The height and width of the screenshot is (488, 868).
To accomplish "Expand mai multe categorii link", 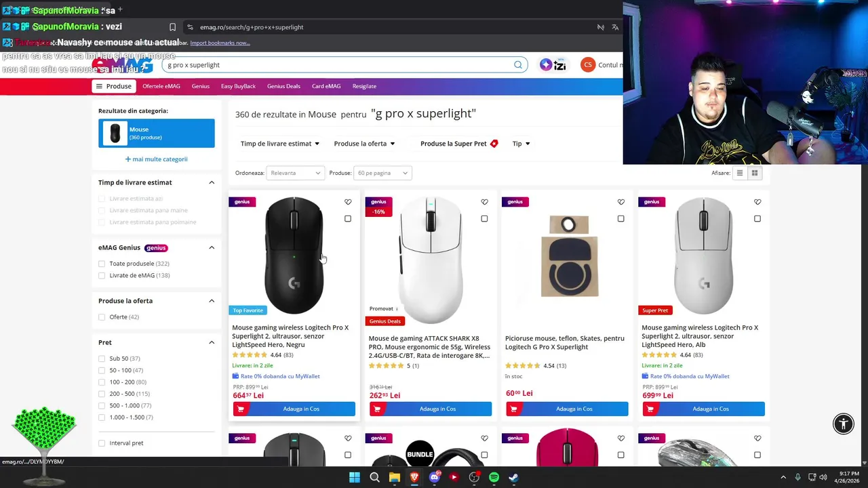I will (x=156, y=159).
